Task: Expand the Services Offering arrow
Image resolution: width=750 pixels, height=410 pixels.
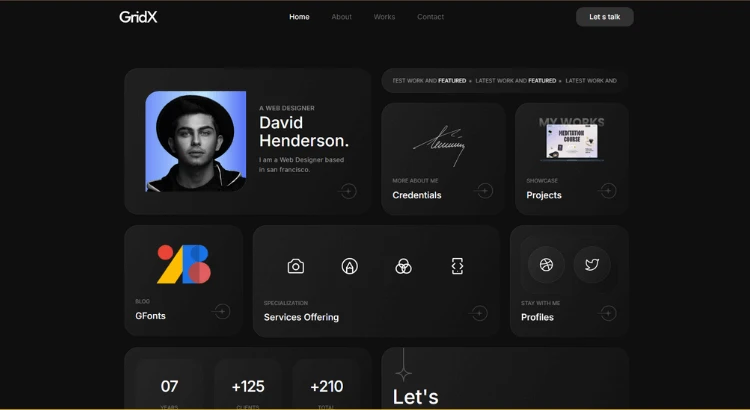Action: click(x=479, y=313)
